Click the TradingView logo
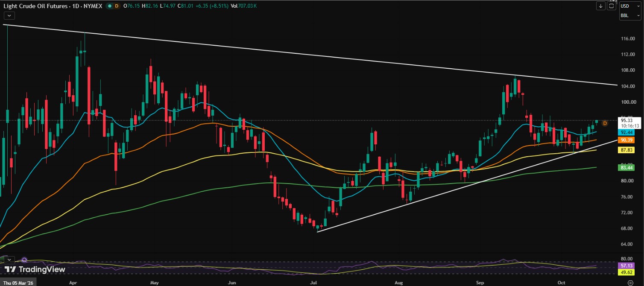The height and width of the screenshot is (286, 644). [35, 269]
